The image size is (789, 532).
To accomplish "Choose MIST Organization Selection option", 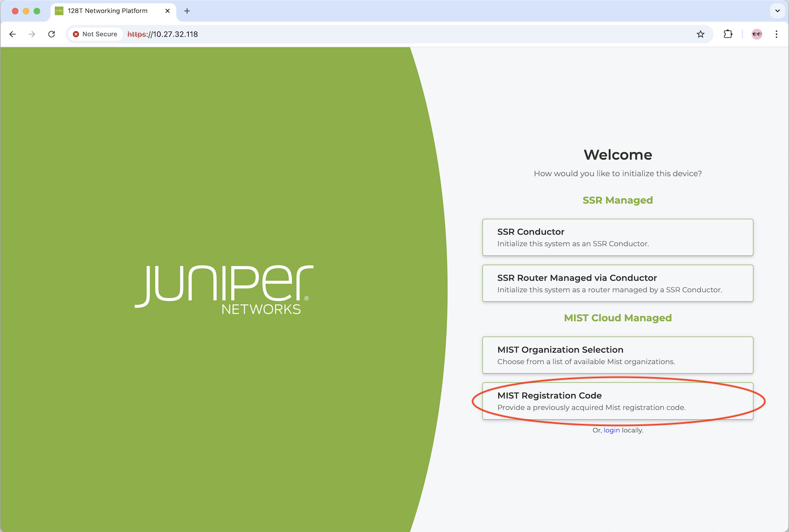I will pyautogui.click(x=618, y=355).
